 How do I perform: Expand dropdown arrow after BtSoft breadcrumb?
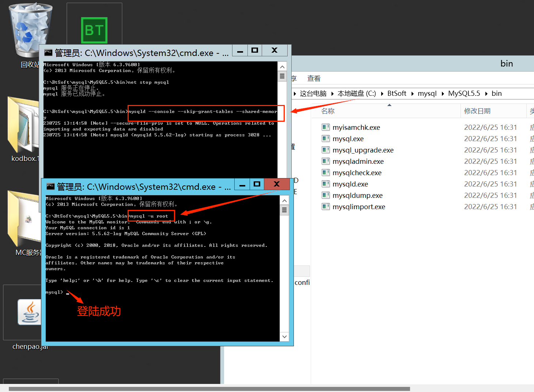(x=412, y=94)
